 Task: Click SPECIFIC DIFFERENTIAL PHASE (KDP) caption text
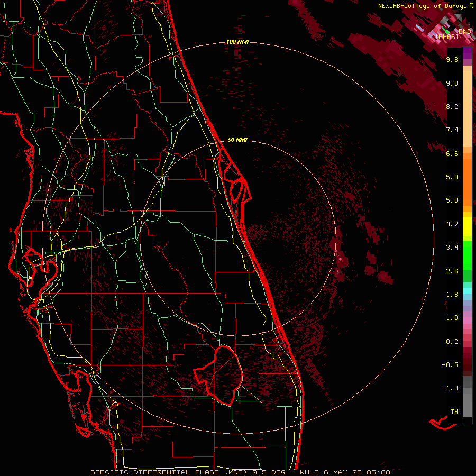[169, 472]
